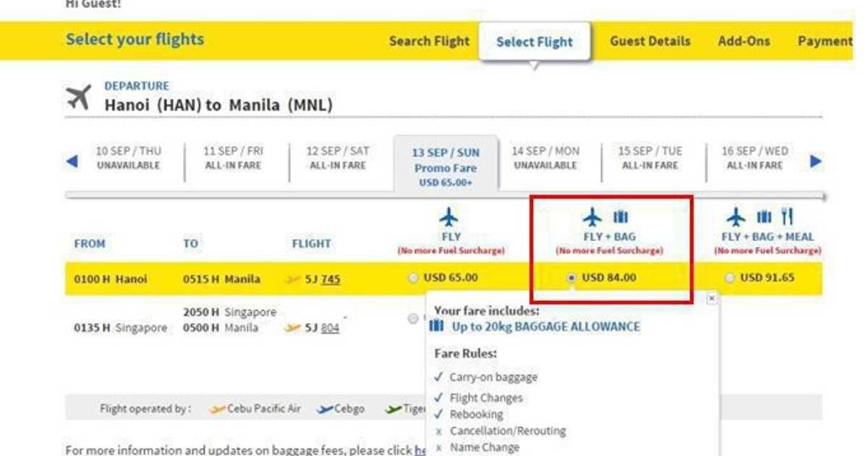Show earlier dates with left arrow
This screenshot has height=456, width=868.
point(72,161)
